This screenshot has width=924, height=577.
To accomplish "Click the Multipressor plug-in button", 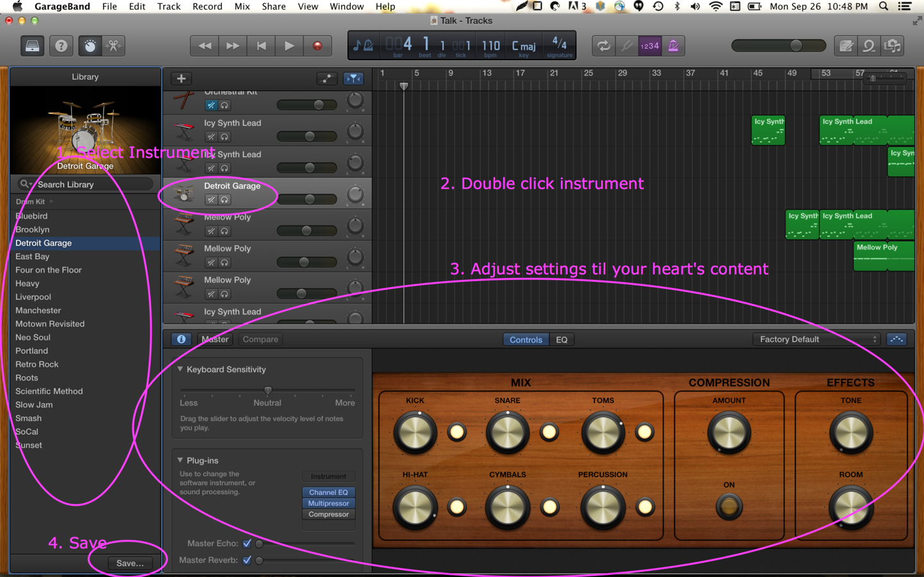I will (328, 503).
